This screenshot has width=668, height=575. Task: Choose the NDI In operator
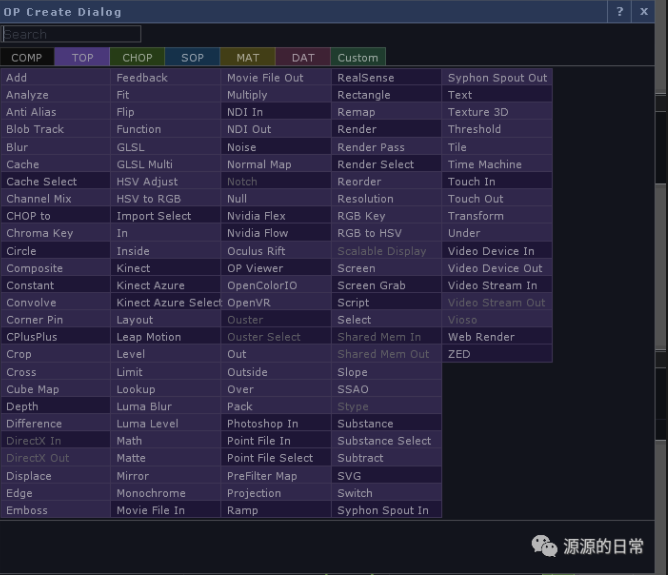(276, 112)
